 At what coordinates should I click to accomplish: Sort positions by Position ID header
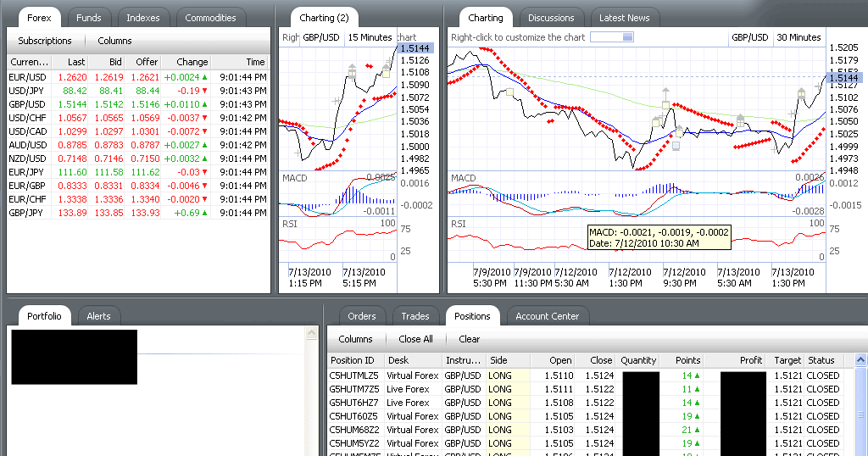(356, 360)
